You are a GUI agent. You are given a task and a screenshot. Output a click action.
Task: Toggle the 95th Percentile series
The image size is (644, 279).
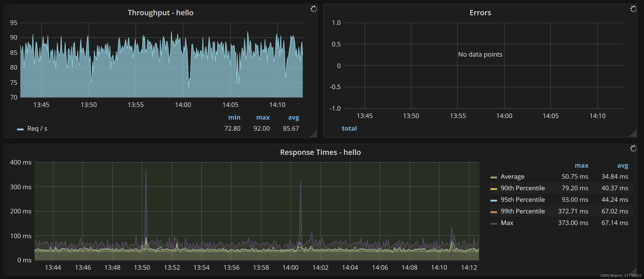point(523,200)
